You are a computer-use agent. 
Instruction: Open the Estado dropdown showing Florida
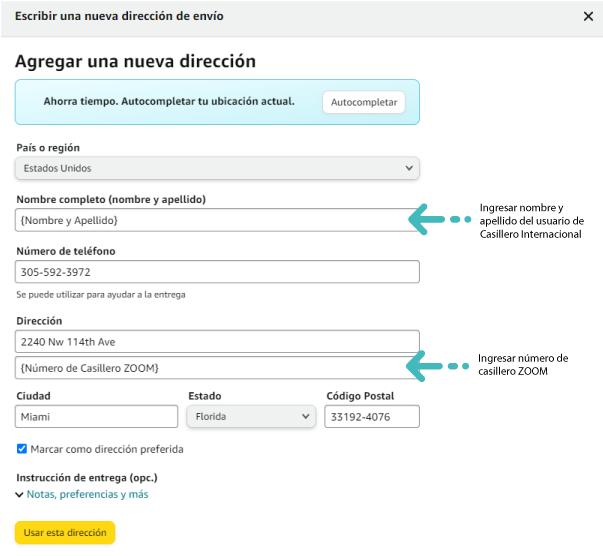[x=251, y=416]
